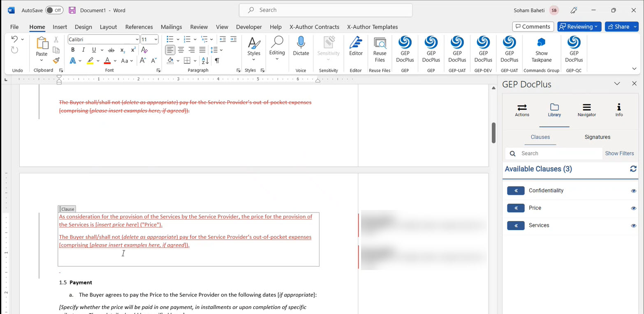The height and width of the screenshot is (314, 644).
Task: Click the Format Painter icon
Action: point(56,60)
